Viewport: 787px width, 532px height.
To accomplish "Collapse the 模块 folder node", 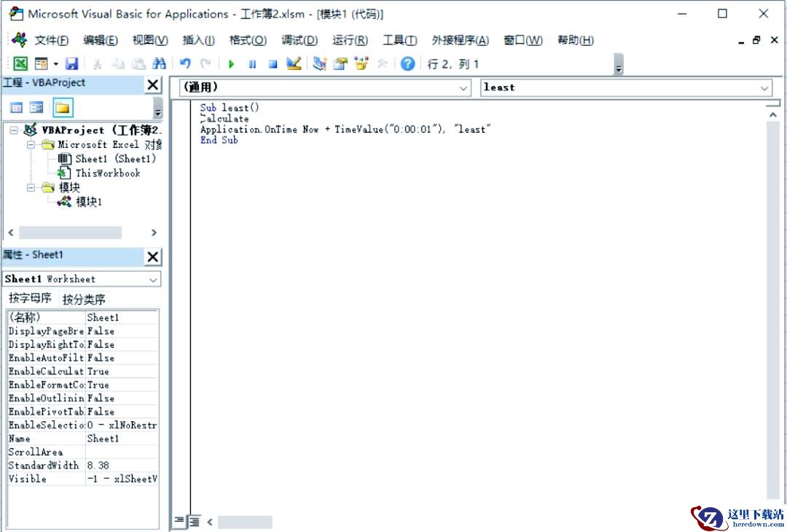I will coord(32,188).
